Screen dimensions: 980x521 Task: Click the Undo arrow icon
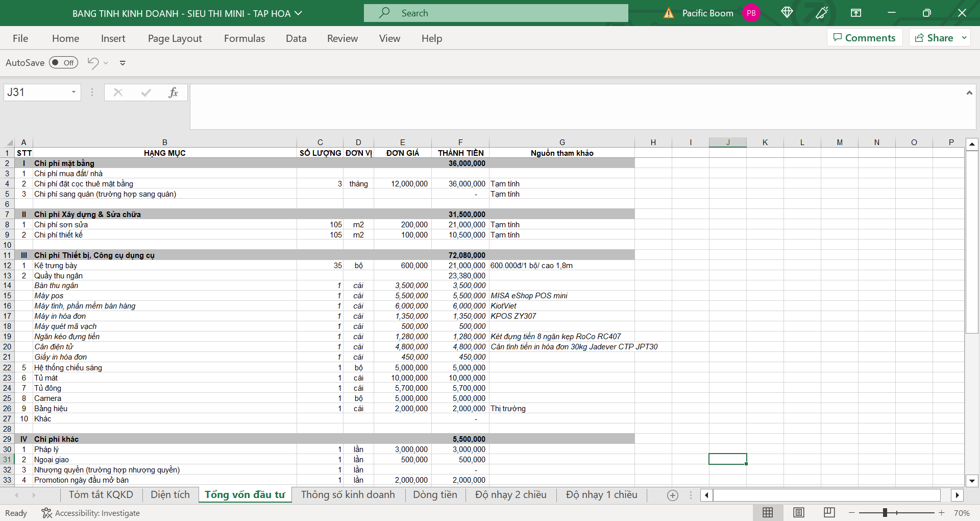(93, 63)
